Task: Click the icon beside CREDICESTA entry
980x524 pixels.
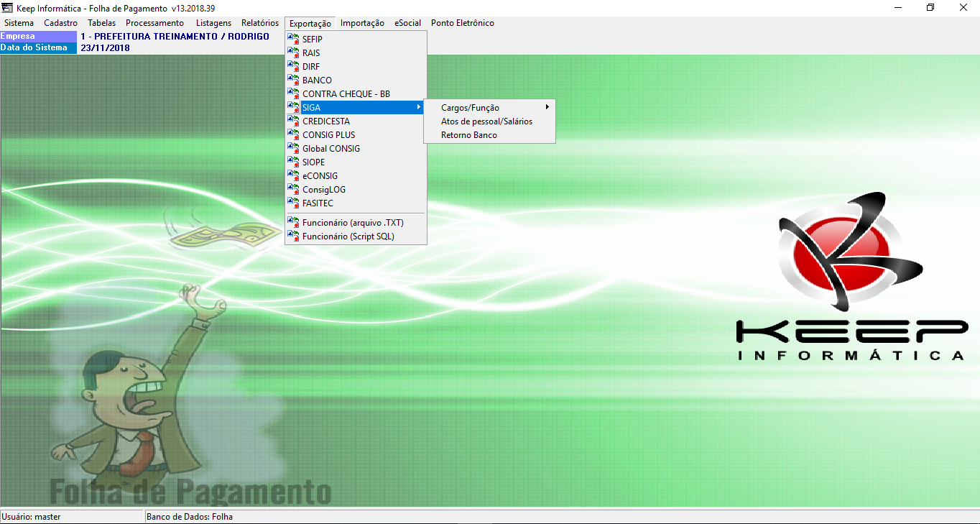Action: click(293, 121)
